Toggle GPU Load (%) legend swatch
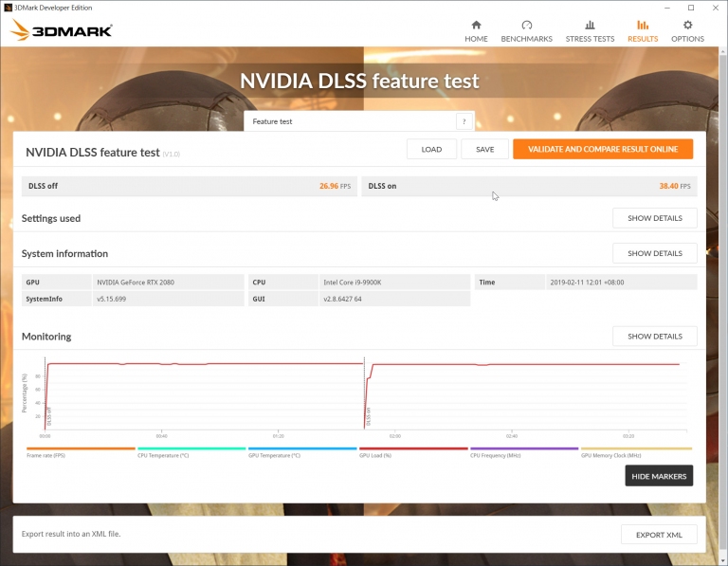 pyautogui.click(x=413, y=448)
